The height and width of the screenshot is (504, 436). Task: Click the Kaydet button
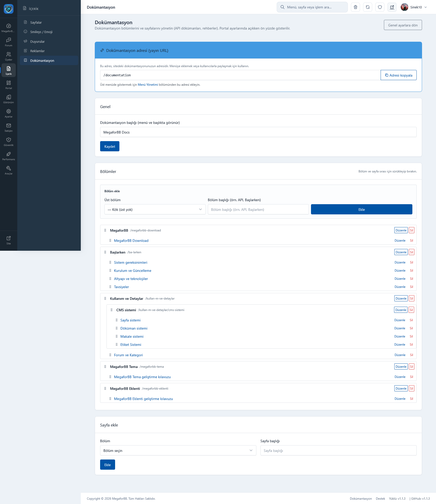point(110,146)
